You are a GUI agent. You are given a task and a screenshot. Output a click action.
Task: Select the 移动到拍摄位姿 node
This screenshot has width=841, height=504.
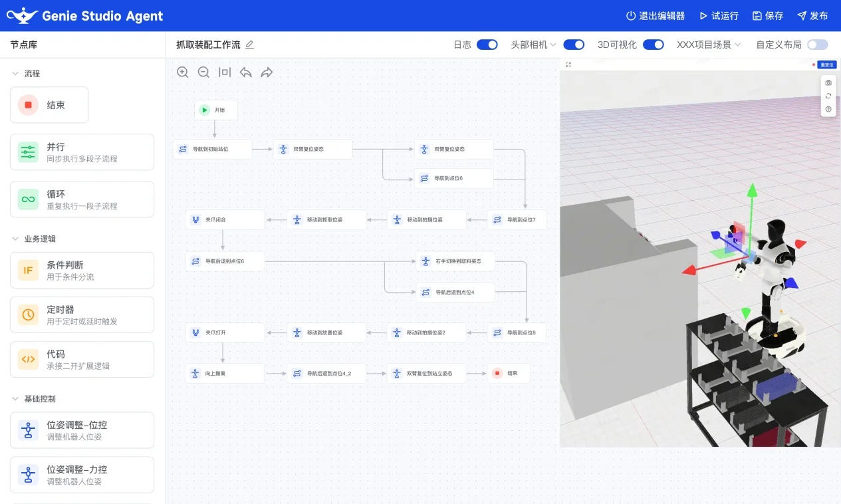tap(427, 219)
